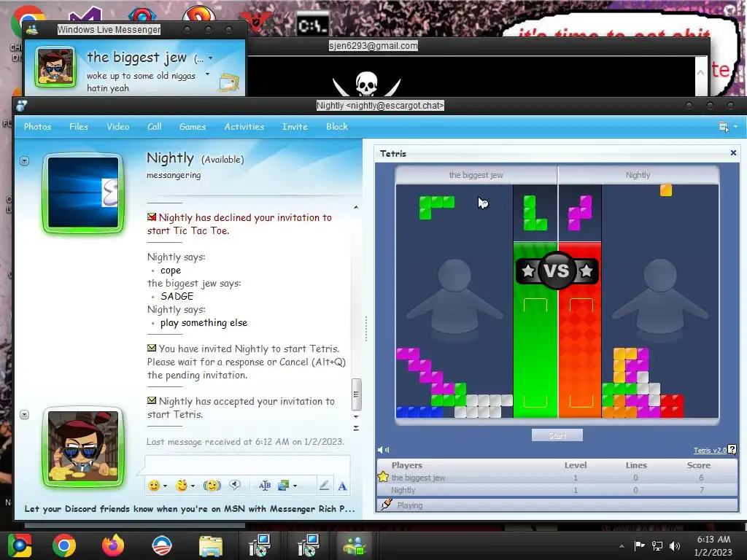Image resolution: width=747 pixels, height=560 pixels.
Task: Open the Photos menu in chat toolbar
Action: 37,127
